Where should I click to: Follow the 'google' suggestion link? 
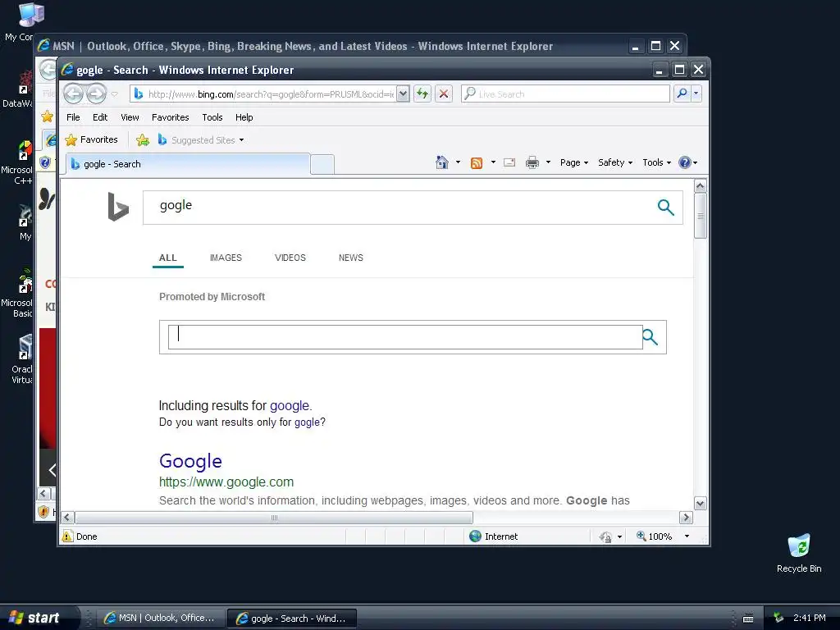290,405
